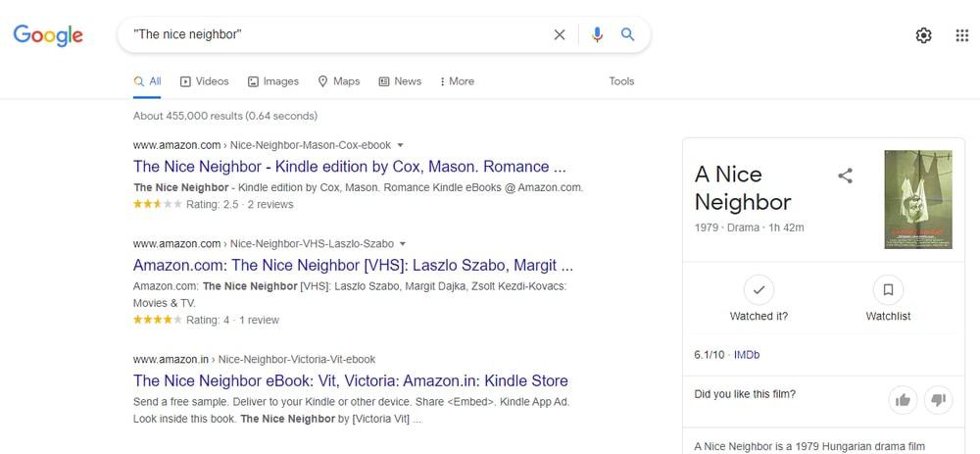Give thumbs down to this film
The image size is (980, 454).
(x=938, y=400)
